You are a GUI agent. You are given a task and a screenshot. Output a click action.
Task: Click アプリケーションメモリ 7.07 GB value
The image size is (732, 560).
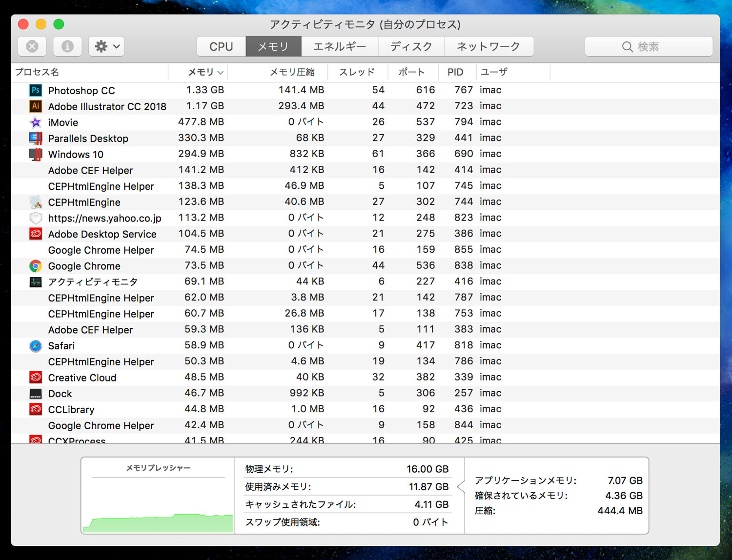point(625,480)
